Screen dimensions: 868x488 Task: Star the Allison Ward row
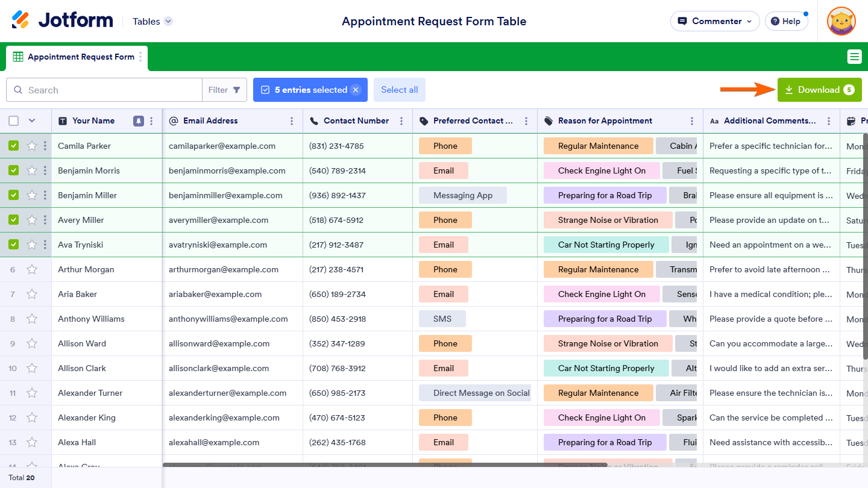[x=32, y=343]
